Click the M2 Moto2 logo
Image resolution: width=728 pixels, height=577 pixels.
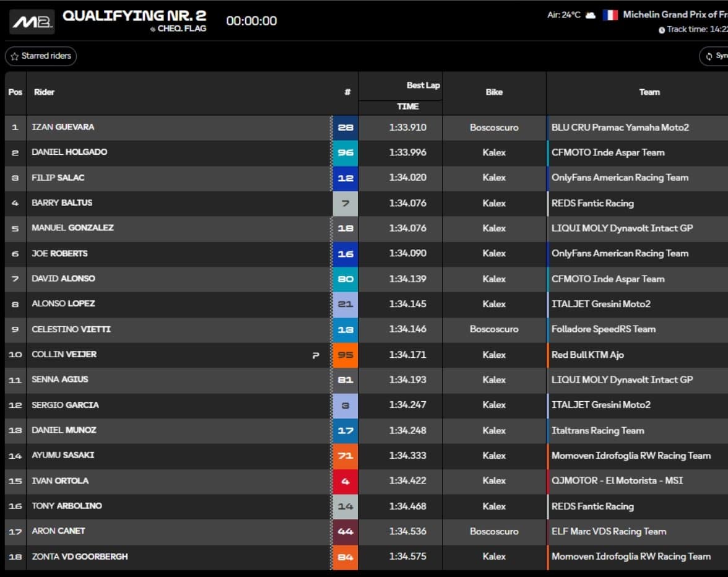coord(32,21)
